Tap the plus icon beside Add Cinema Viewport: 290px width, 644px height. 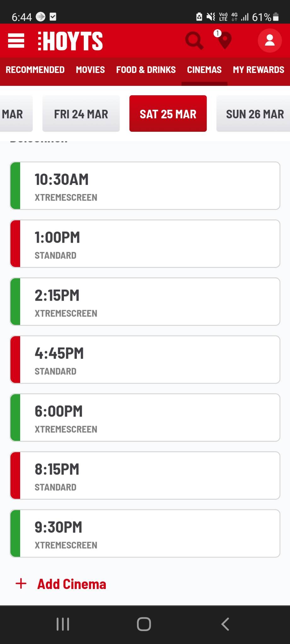click(x=21, y=584)
